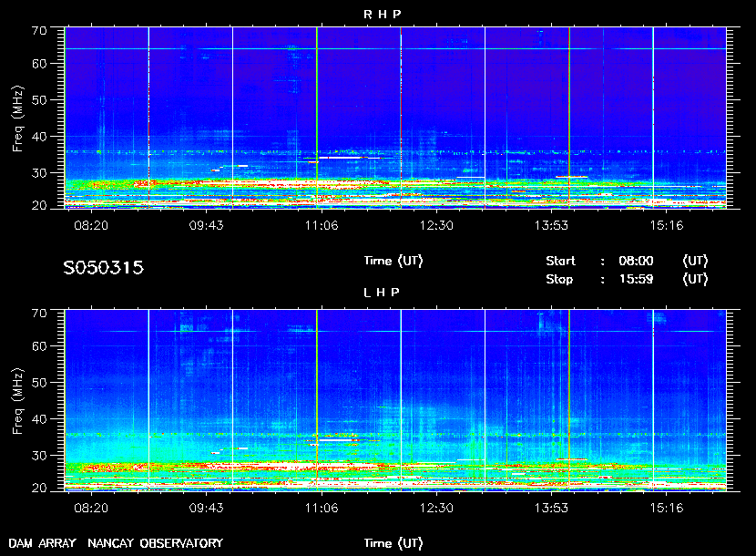756x556 pixels.
Task: Click inside the LHP spectrogram plot
Action: click(x=395, y=400)
